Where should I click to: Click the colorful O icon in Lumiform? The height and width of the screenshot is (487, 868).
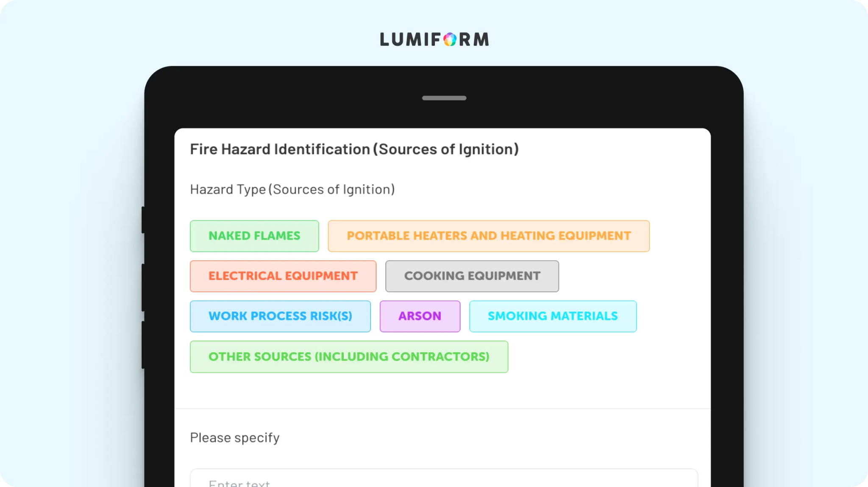pyautogui.click(x=450, y=39)
